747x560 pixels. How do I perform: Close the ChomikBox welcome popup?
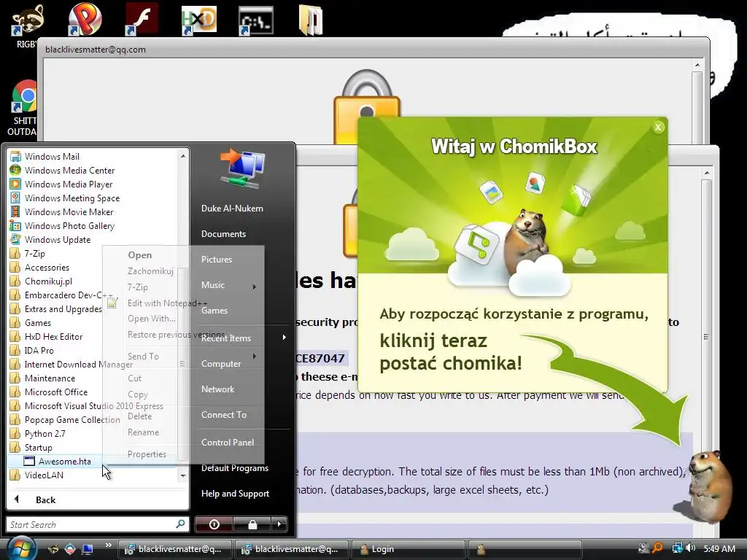(x=658, y=127)
